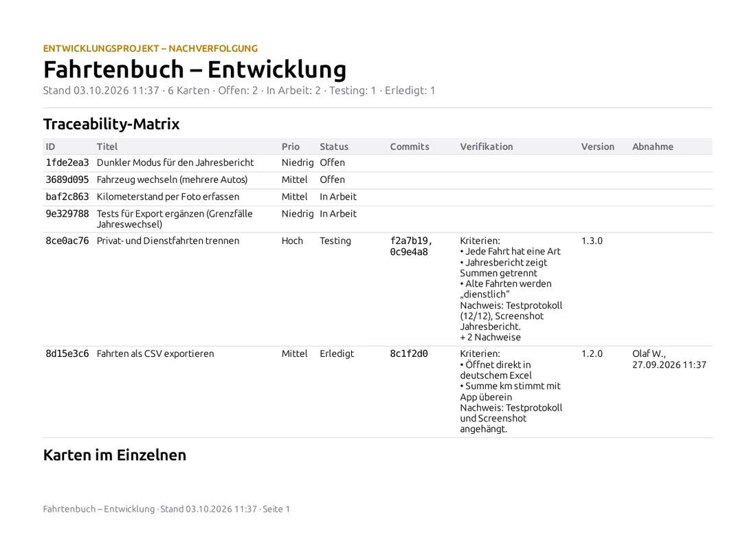This screenshot has height=535, width=756.
Task: Click the 'Hoch' priority cell
Action: 292,241
